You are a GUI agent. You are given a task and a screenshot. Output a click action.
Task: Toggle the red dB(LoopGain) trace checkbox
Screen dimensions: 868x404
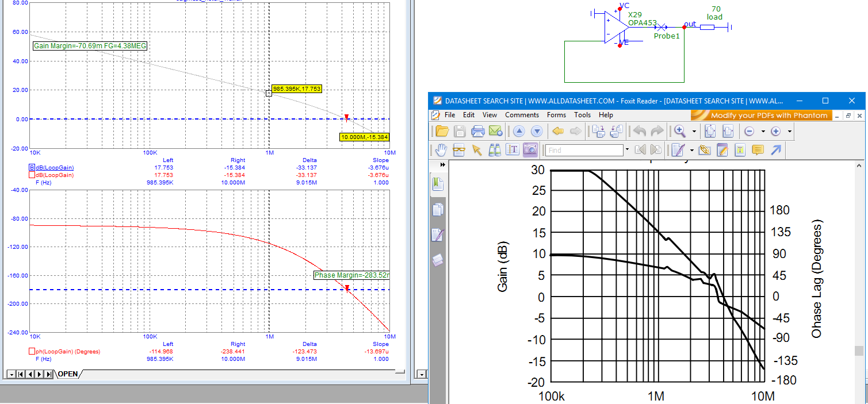click(x=32, y=175)
